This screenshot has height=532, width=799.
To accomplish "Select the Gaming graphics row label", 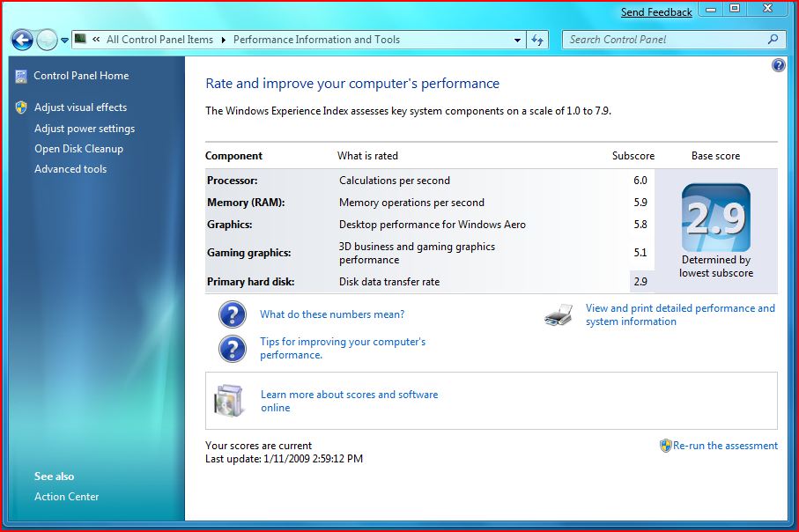I will point(248,253).
